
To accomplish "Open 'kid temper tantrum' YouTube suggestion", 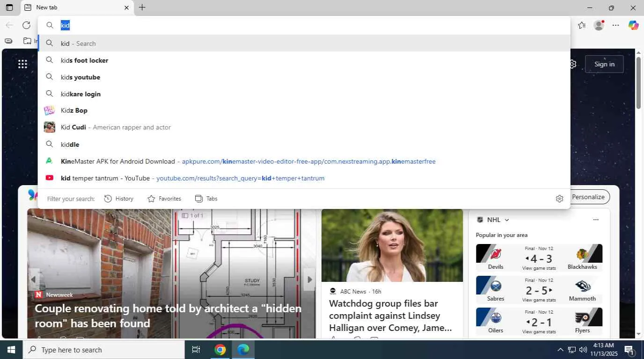I will (x=304, y=178).
